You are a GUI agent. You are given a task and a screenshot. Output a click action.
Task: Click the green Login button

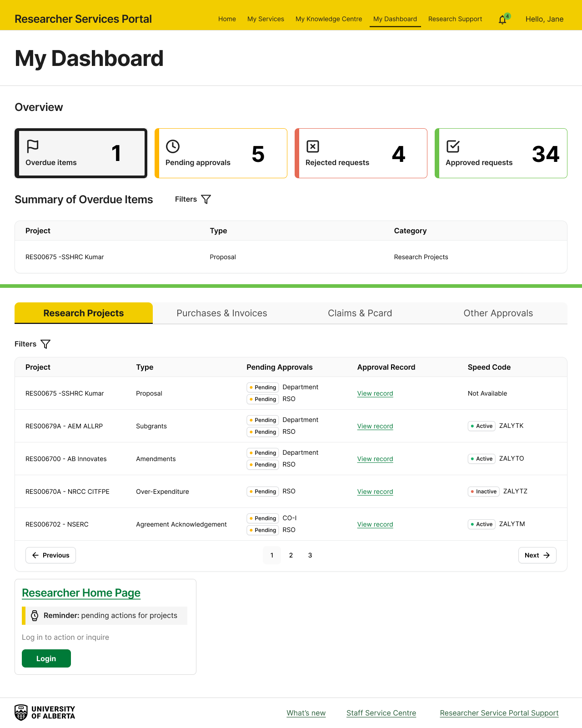pos(46,658)
